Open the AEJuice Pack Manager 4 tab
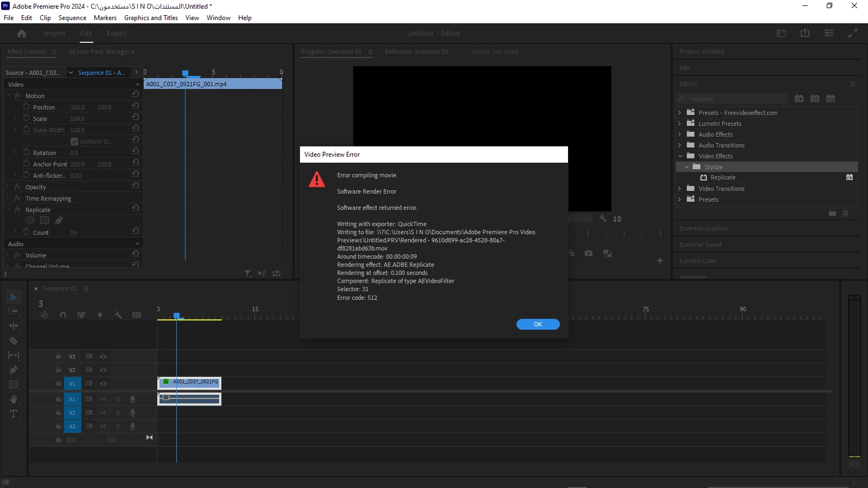 coord(101,52)
